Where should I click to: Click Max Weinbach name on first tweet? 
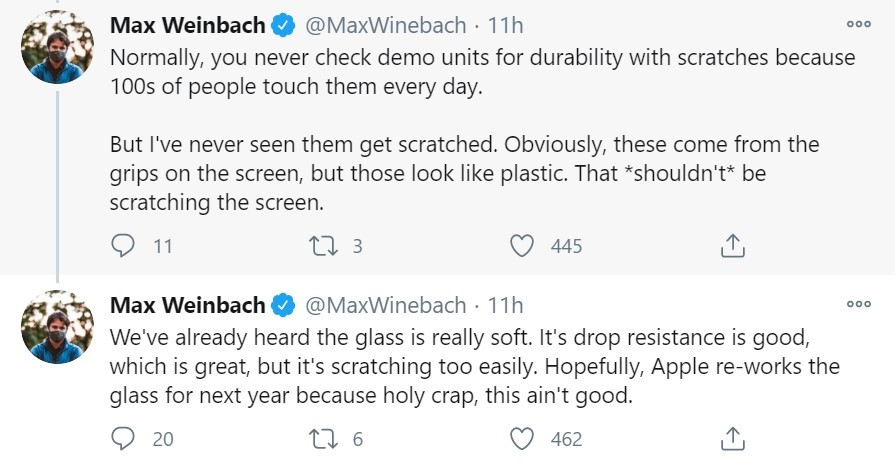point(185,25)
